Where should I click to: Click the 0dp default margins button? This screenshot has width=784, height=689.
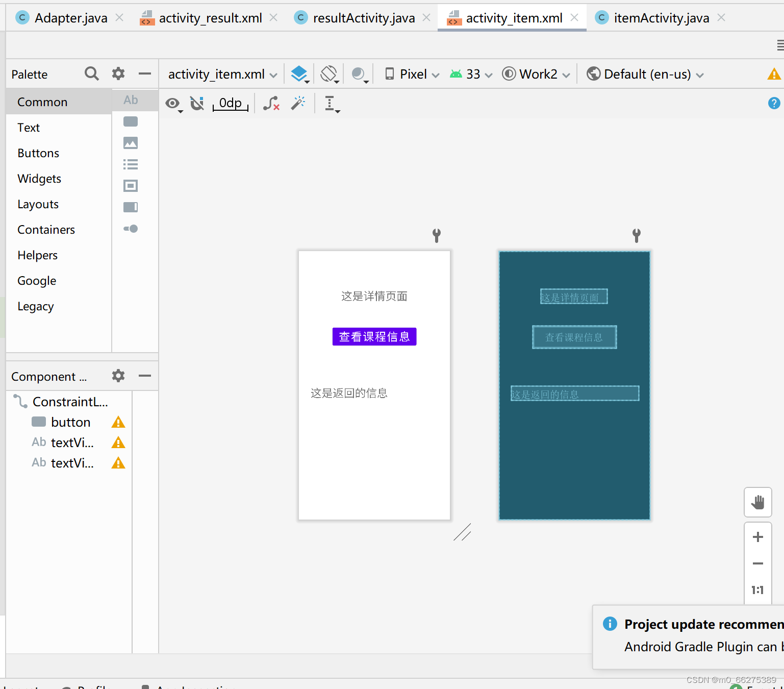coord(230,103)
